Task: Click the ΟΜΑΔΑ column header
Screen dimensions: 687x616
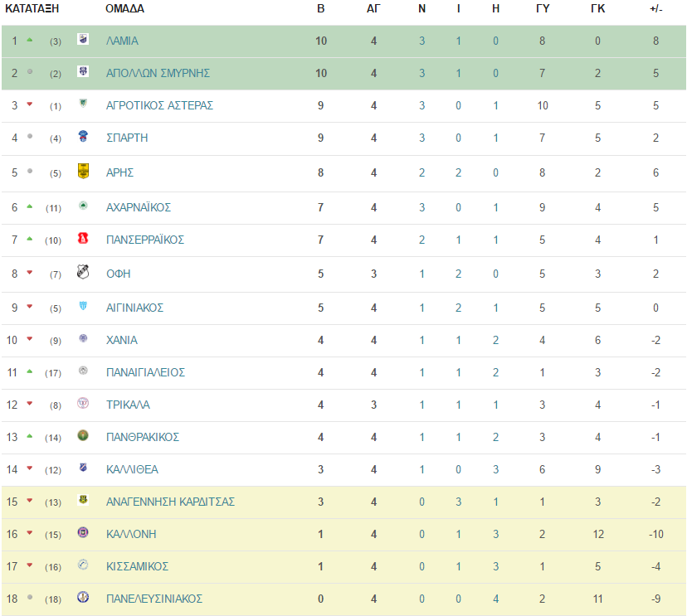Action: click(124, 9)
